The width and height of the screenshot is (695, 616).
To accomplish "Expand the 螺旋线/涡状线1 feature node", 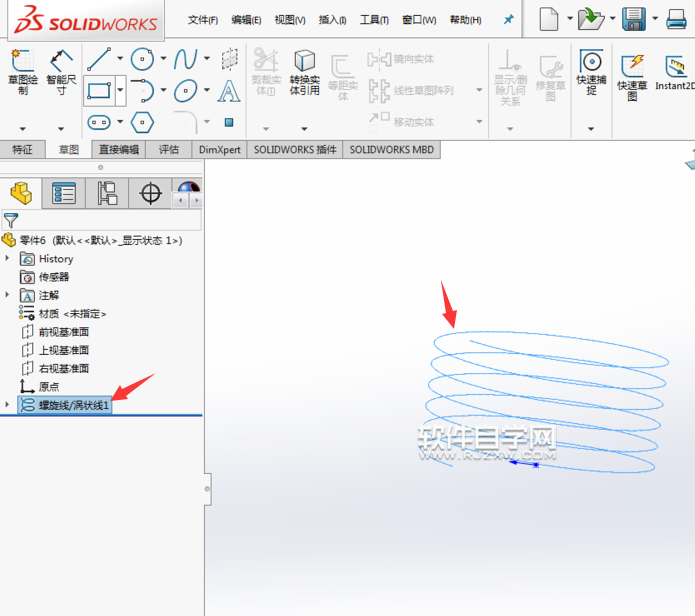I will point(7,405).
